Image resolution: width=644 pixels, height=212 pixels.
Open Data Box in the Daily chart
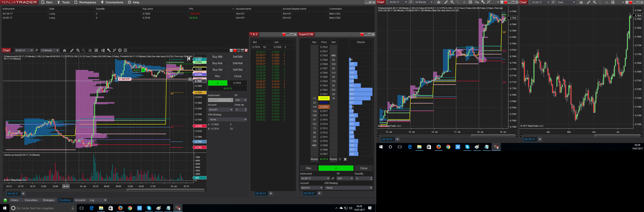tap(613, 2)
